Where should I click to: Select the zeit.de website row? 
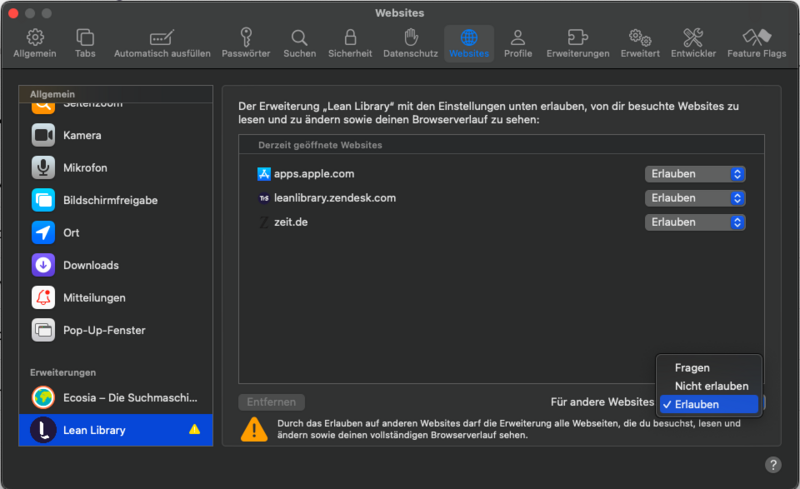(x=400, y=222)
